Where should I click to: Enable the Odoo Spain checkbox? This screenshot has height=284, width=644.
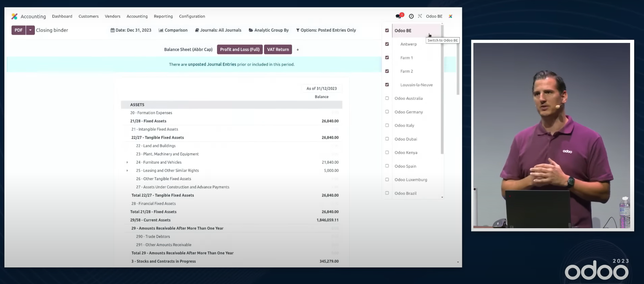pyautogui.click(x=387, y=166)
